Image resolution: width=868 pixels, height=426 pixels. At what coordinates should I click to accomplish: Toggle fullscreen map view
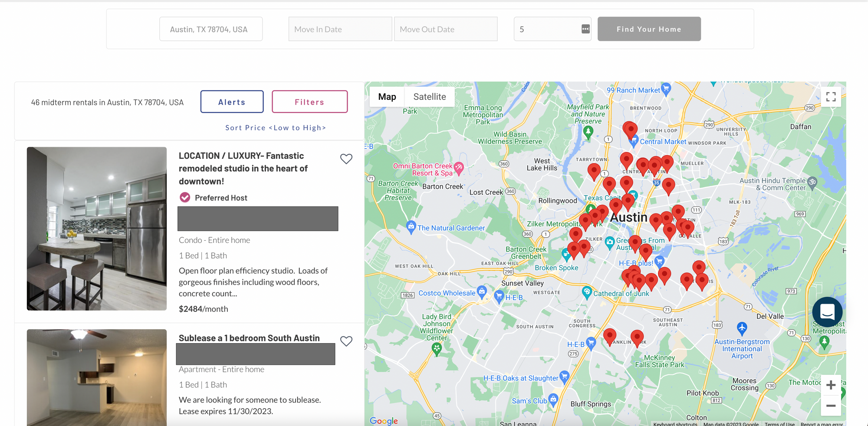831,97
